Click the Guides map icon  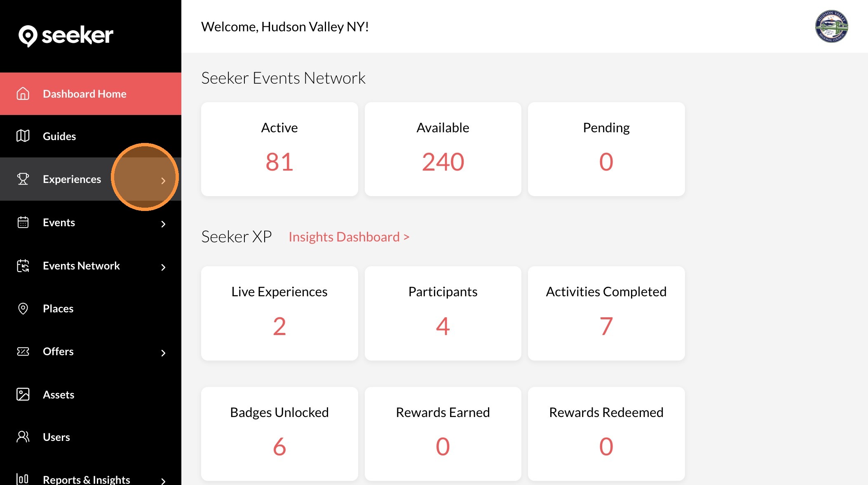coord(23,136)
